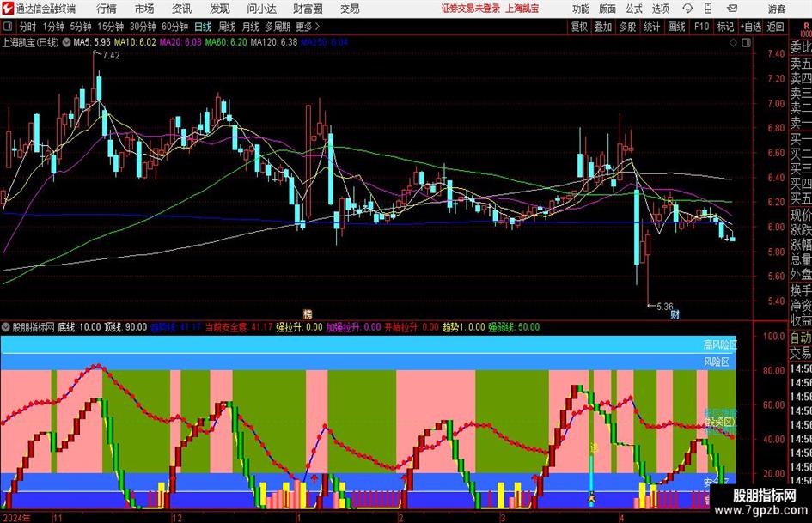Click the 风险区 zone label
This screenshot has width=812, height=523.
tap(717, 362)
